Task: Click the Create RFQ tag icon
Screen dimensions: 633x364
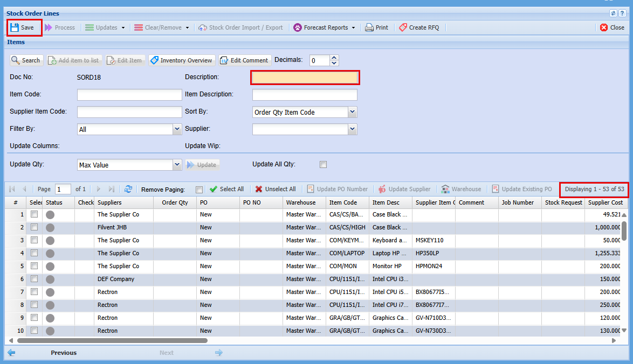Action: (x=403, y=27)
